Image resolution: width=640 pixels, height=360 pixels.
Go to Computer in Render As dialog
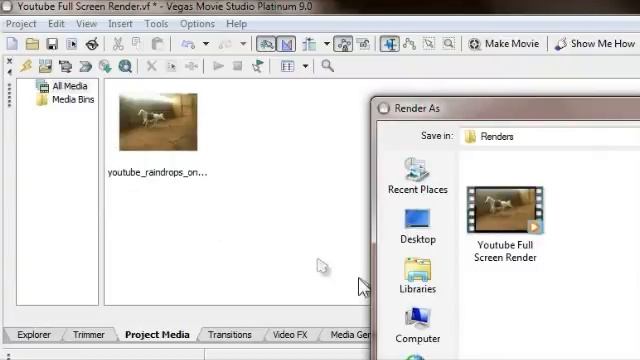[418, 326]
